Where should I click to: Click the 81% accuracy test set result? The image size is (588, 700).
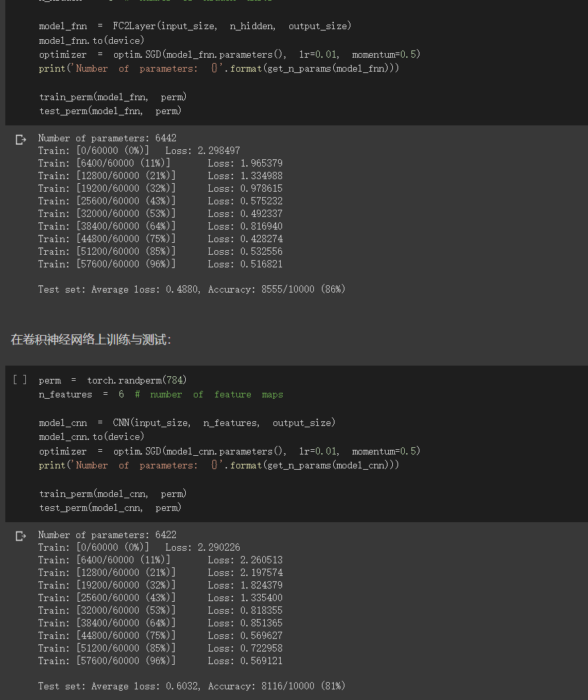(192, 686)
